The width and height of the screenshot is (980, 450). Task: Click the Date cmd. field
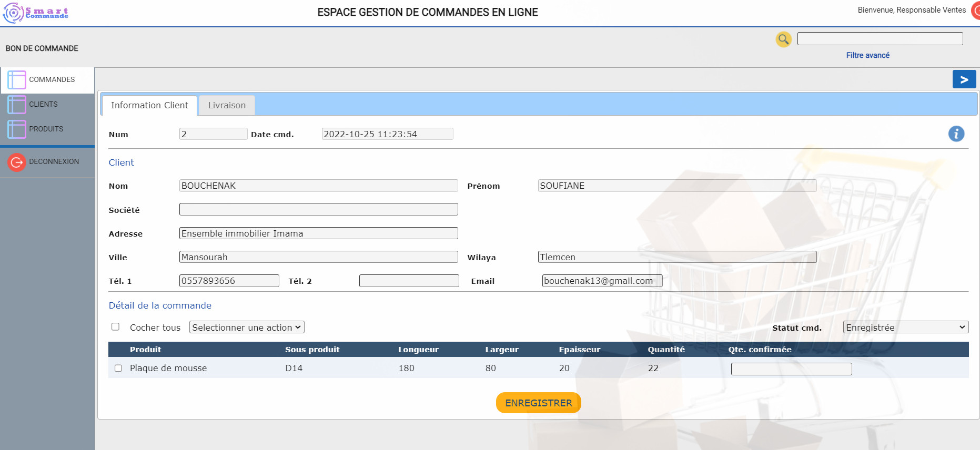coord(387,134)
